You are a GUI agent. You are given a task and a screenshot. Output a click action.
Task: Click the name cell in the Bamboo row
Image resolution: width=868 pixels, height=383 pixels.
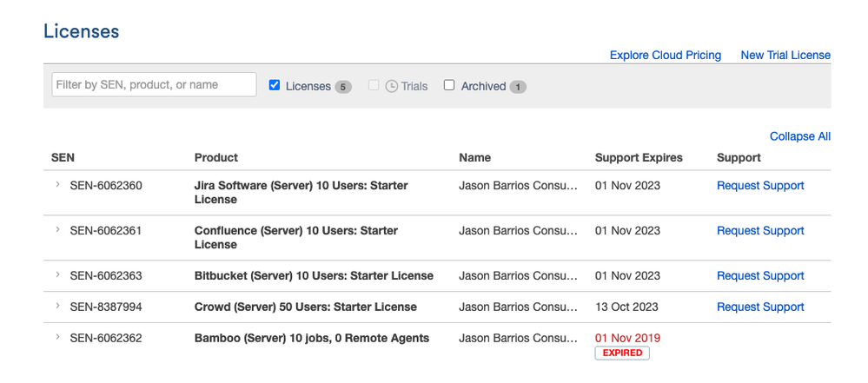tap(518, 338)
